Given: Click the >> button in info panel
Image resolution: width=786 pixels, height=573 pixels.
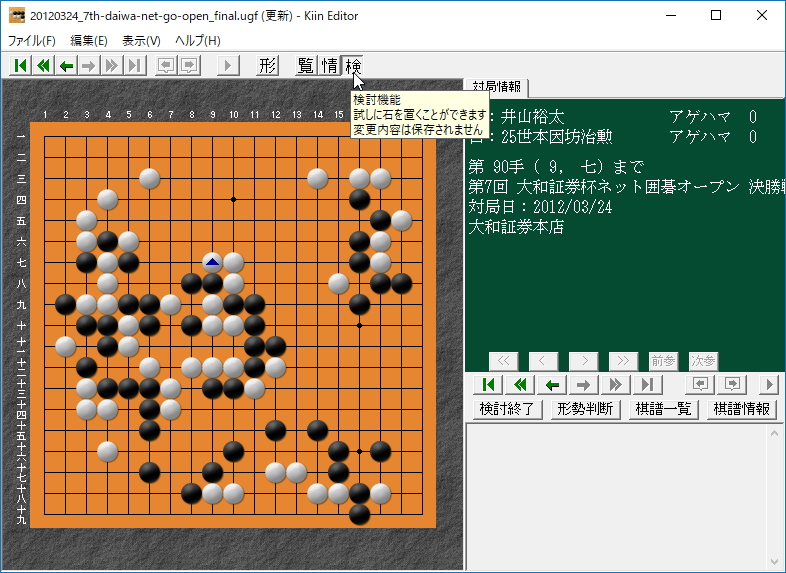Looking at the screenshot, I should click(x=623, y=361).
